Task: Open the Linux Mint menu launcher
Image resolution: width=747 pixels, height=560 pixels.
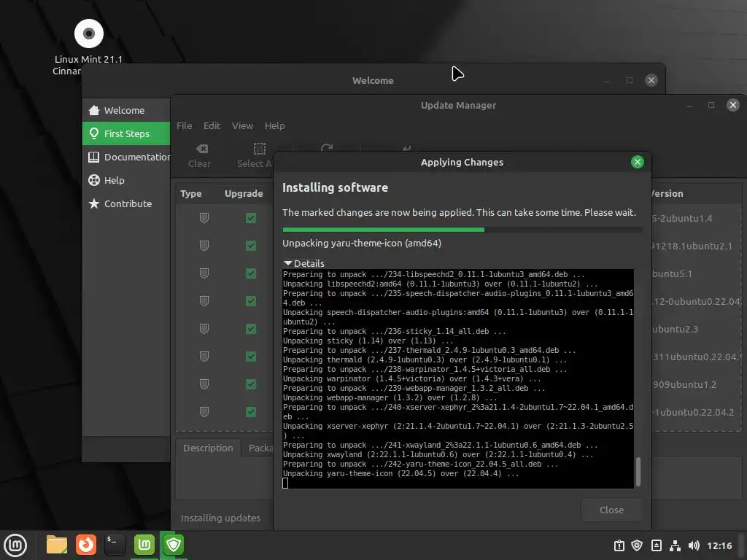Action: coord(15,545)
